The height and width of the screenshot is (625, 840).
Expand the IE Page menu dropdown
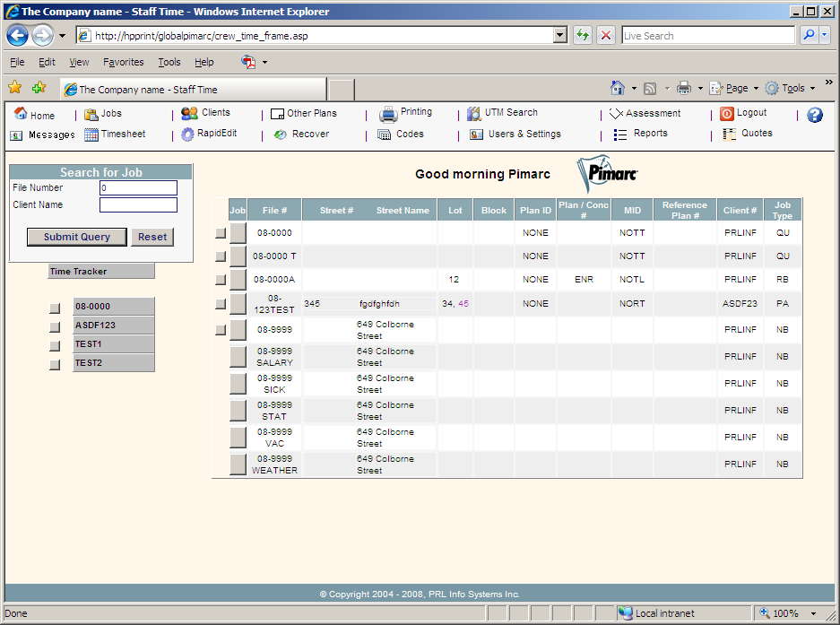click(x=756, y=89)
